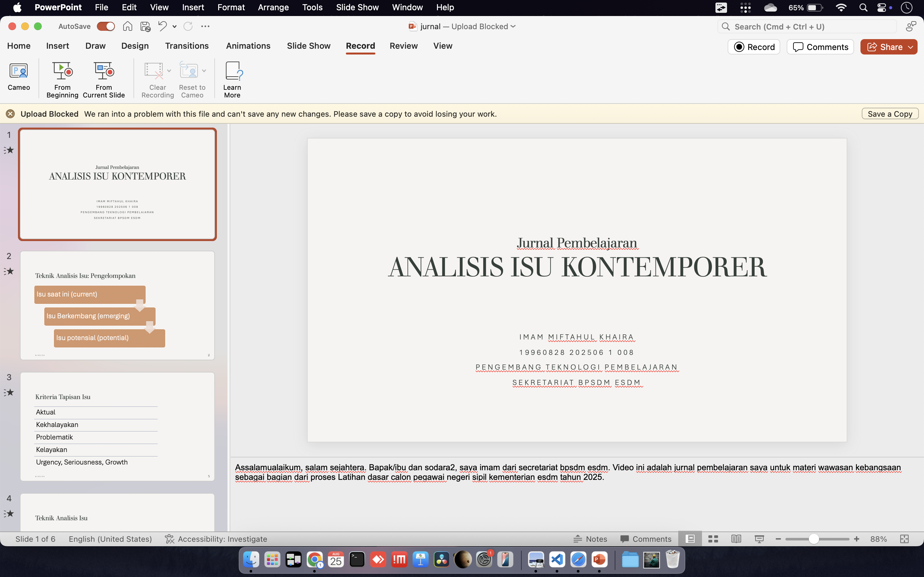Turn off the AutoSave switch
The height and width of the screenshot is (577, 924).
click(106, 26)
